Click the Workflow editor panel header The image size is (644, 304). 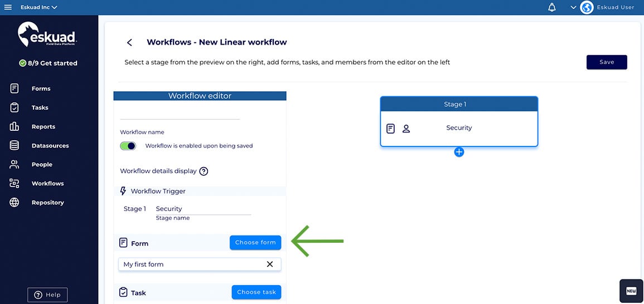200,96
